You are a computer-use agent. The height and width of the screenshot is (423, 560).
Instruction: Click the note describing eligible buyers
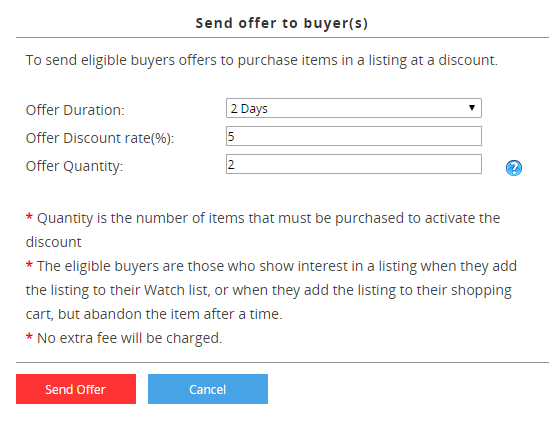point(271,290)
